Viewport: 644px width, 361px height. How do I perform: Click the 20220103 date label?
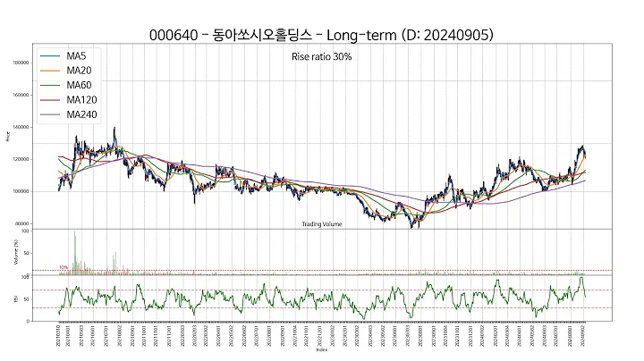click(182, 336)
